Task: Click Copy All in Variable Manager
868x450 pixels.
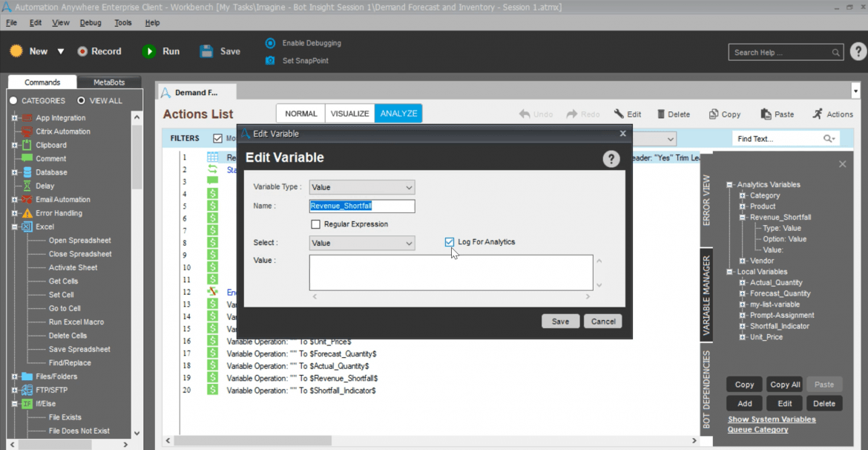Action: coord(784,385)
